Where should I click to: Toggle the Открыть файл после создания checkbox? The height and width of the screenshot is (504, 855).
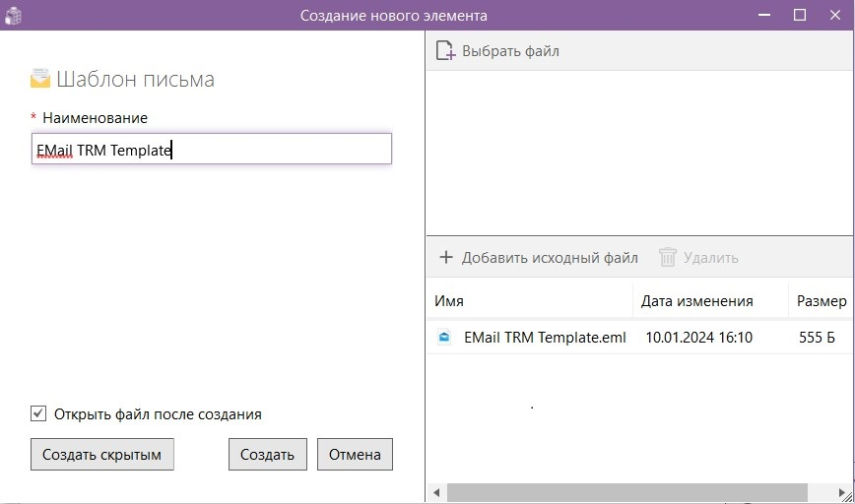(38, 414)
